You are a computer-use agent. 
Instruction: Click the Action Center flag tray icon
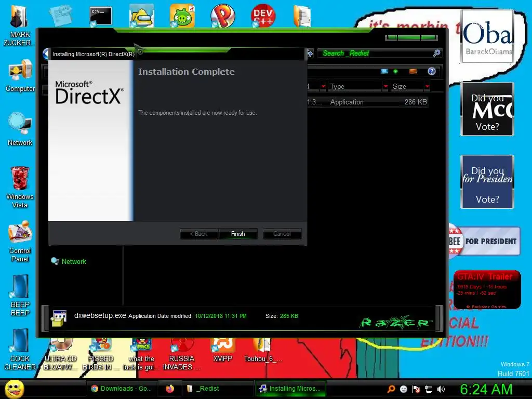pyautogui.click(x=416, y=389)
